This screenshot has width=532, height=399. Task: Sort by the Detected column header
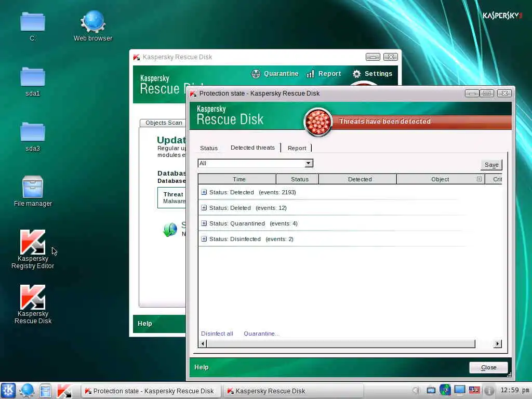pos(357,179)
